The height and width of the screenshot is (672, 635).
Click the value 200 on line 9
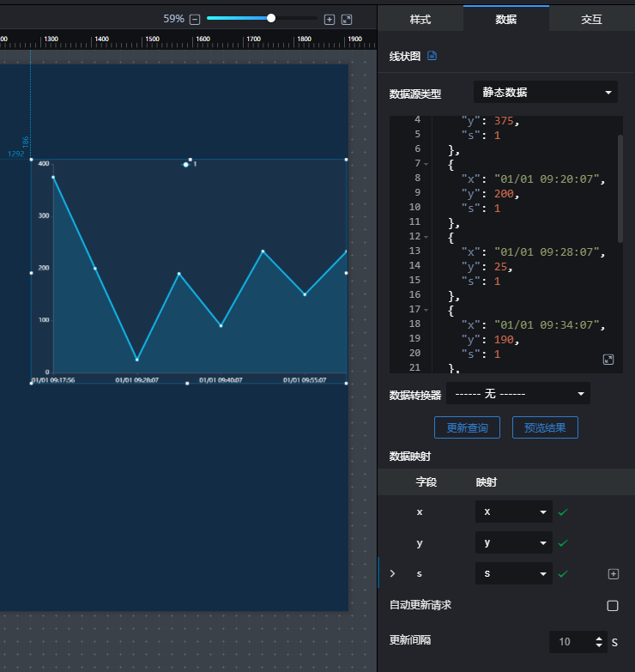coord(504,194)
